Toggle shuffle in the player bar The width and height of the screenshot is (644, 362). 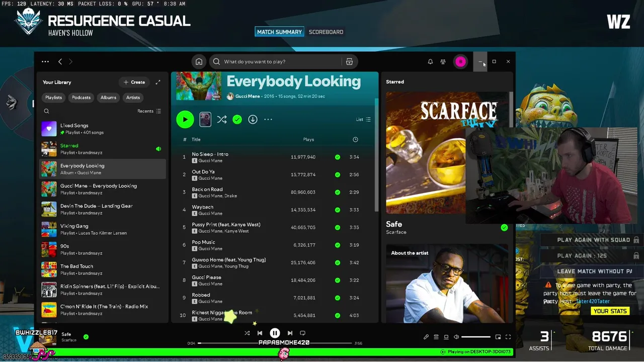pyautogui.click(x=247, y=333)
